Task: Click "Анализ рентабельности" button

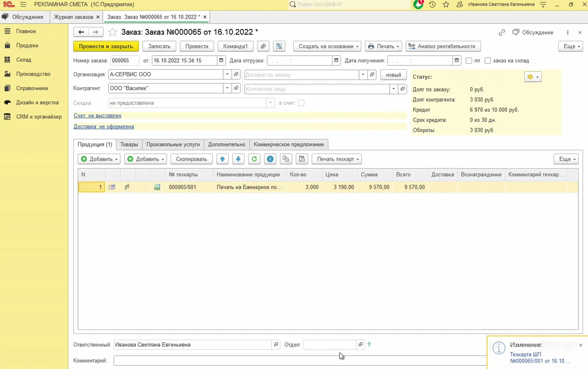Action: tap(443, 46)
